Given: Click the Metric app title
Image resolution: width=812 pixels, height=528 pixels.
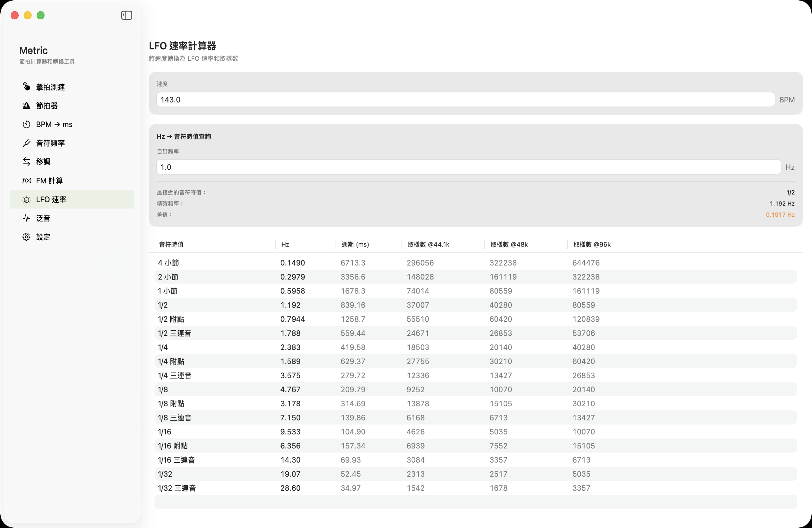Looking at the screenshot, I should tap(33, 50).
